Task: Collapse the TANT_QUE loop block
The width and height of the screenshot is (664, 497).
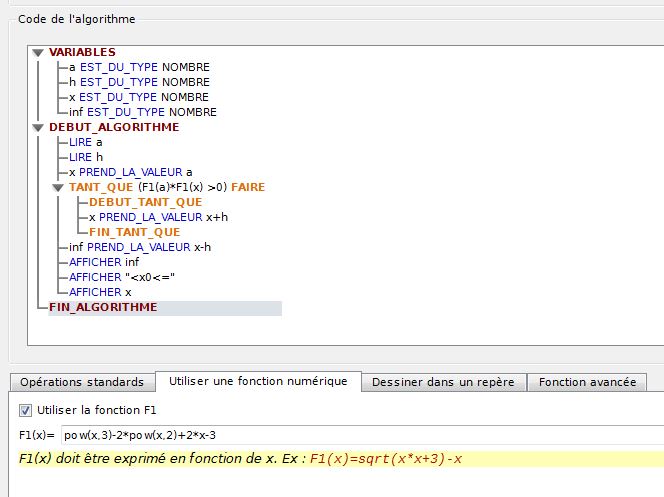Action: click(58, 187)
